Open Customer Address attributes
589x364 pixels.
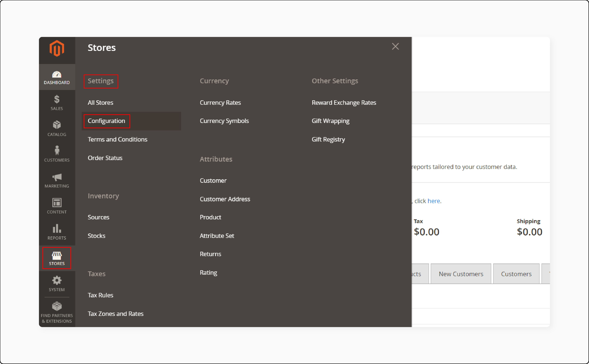click(x=225, y=199)
